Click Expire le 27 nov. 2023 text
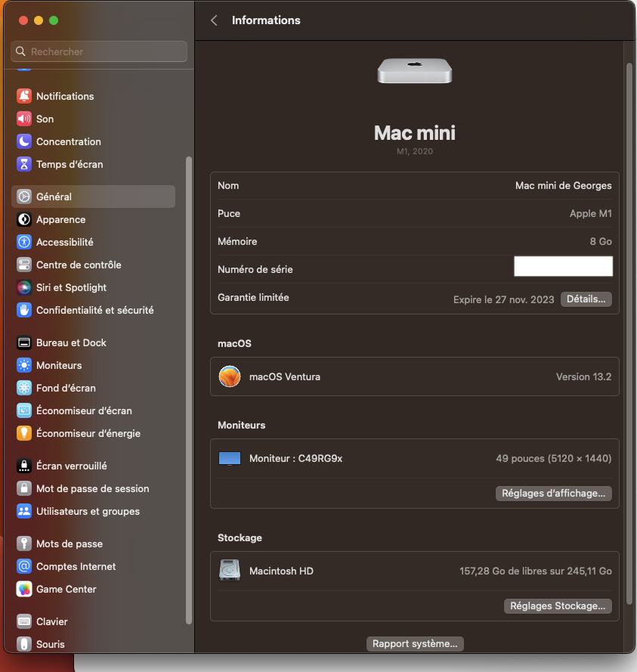The width and height of the screenshot is (637, 672). pyautogui.click(x=503, y=299)
